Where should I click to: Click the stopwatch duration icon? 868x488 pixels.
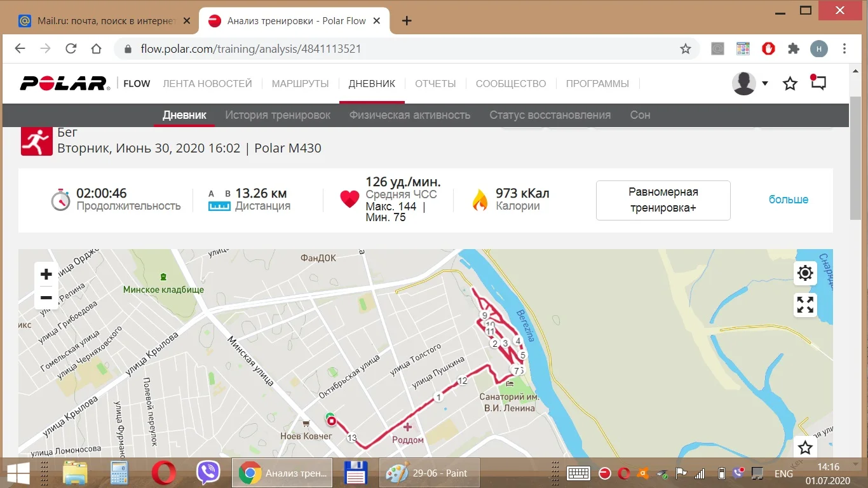click(x=60, y=200)
